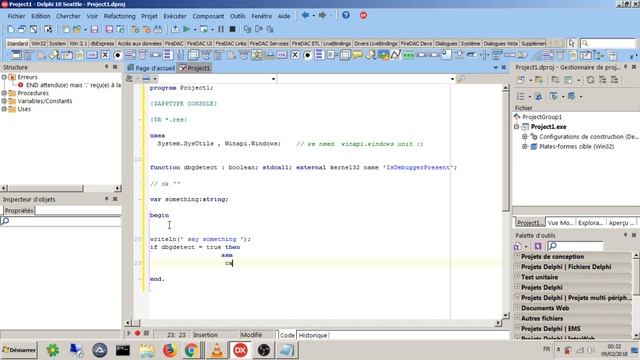
Task: Click the New items toolbar icon
Action: coord(66,29)
